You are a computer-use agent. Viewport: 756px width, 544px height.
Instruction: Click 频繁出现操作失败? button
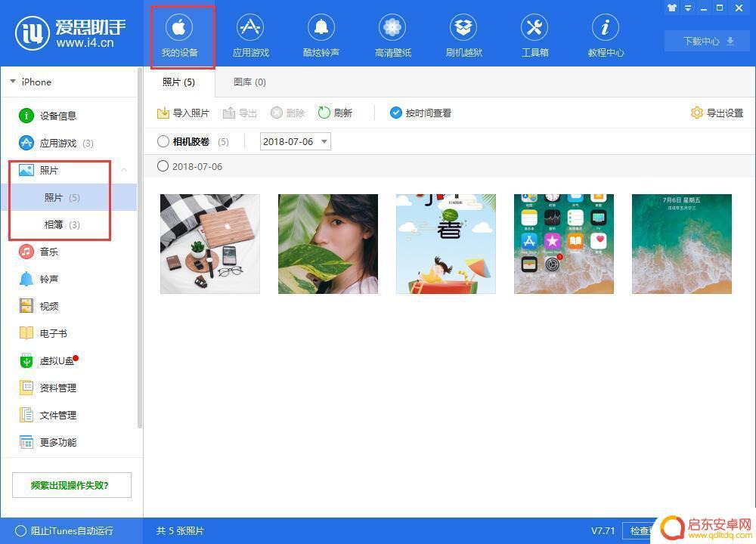tap(71, 485)
